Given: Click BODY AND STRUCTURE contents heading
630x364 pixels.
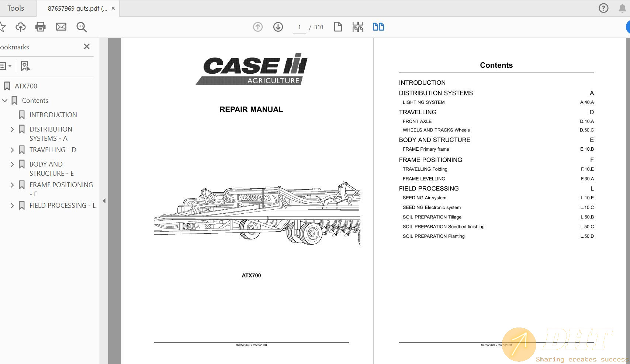Looking at the screenshot, I should [x=435, y=140].
